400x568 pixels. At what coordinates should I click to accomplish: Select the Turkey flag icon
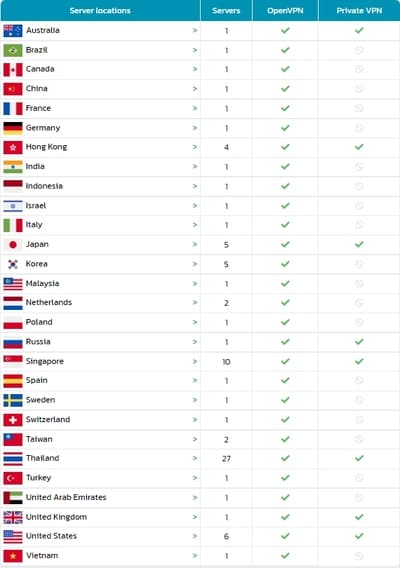pos(13,478)
